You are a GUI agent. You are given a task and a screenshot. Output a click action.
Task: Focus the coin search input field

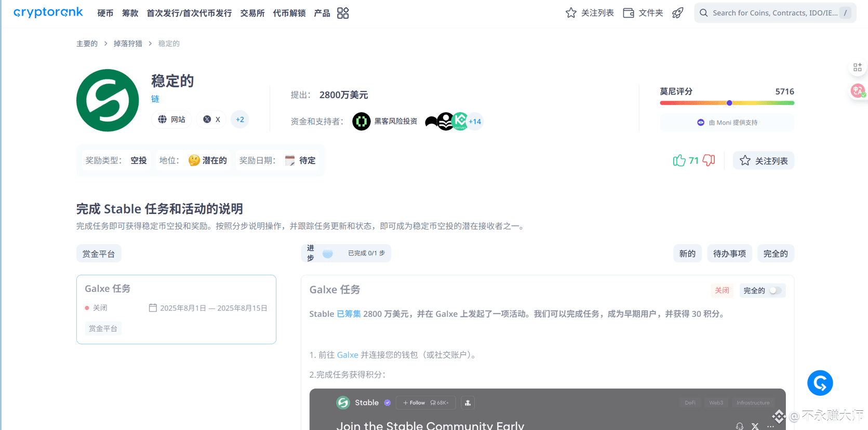775,13
